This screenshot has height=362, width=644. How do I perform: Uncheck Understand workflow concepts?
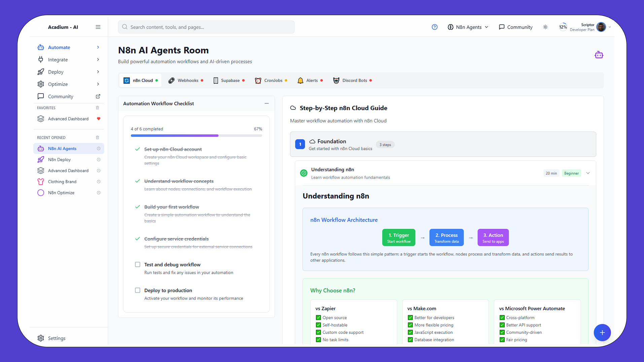click(x=138, y=181)
